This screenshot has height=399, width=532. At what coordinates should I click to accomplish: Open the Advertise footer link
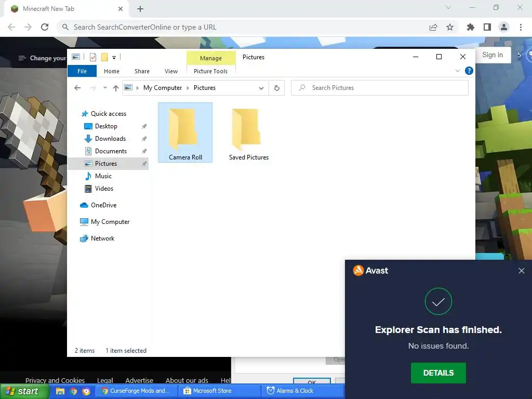click(139, 380)
